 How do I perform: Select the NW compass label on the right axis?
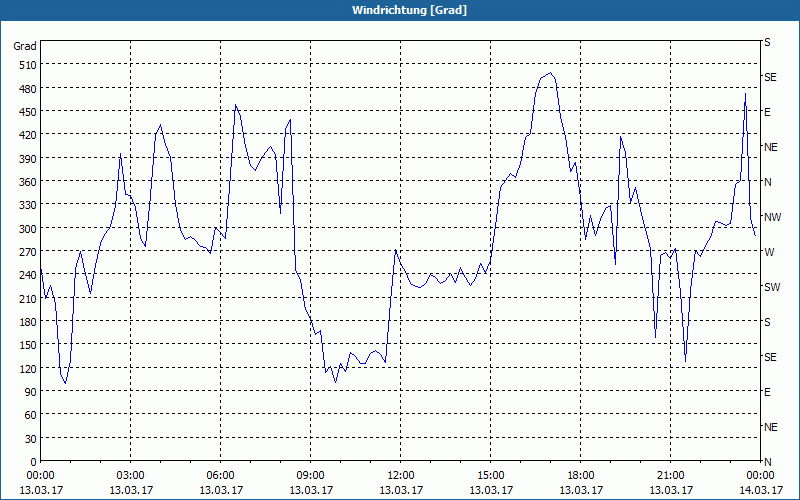point(772,217)
